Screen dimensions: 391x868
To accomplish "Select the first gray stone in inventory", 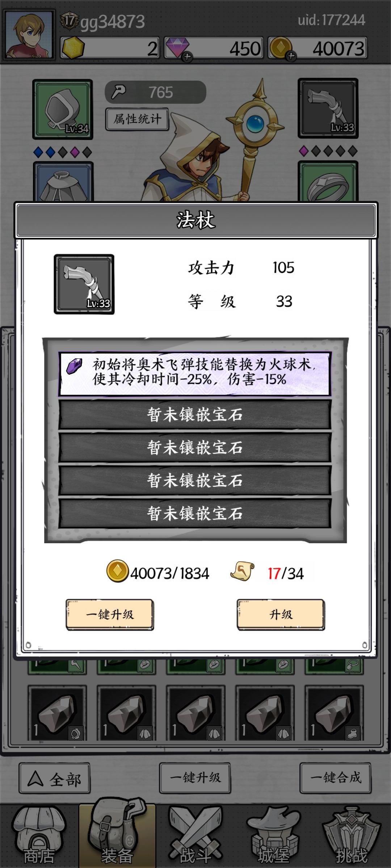I will coord(57,713).
